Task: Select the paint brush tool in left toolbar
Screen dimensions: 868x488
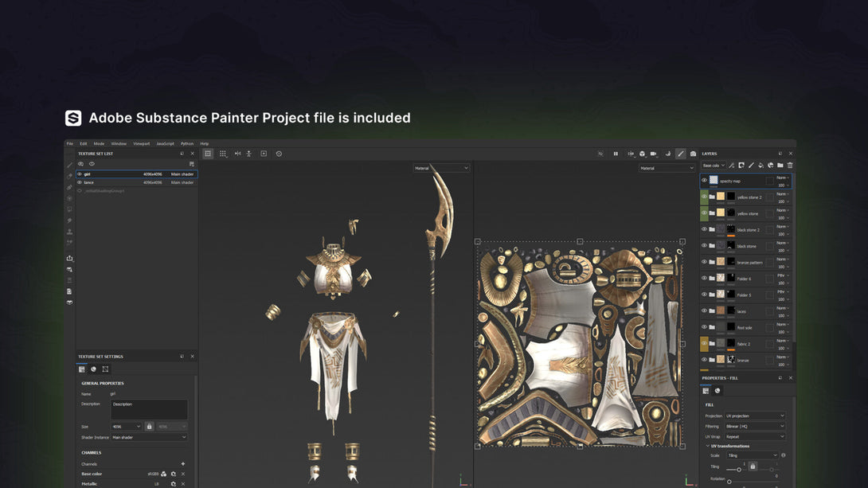Action: (x=70, y=165)
